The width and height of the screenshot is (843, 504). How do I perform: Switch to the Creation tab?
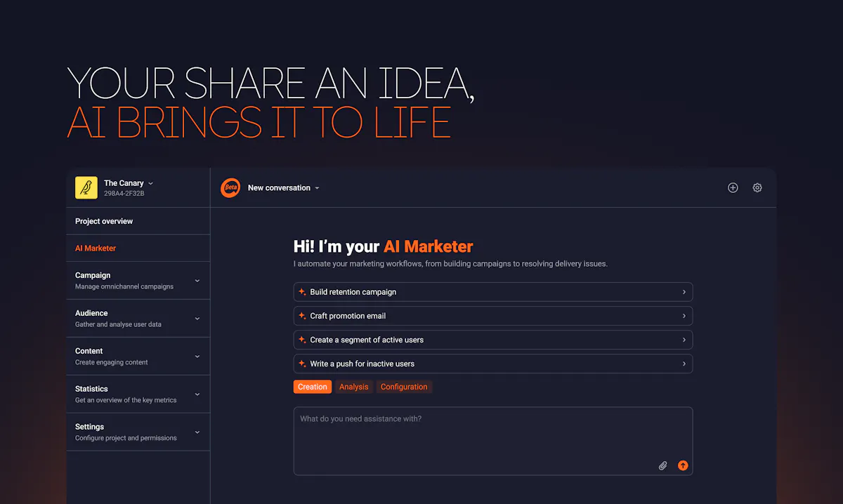click(x=313, y=387)
